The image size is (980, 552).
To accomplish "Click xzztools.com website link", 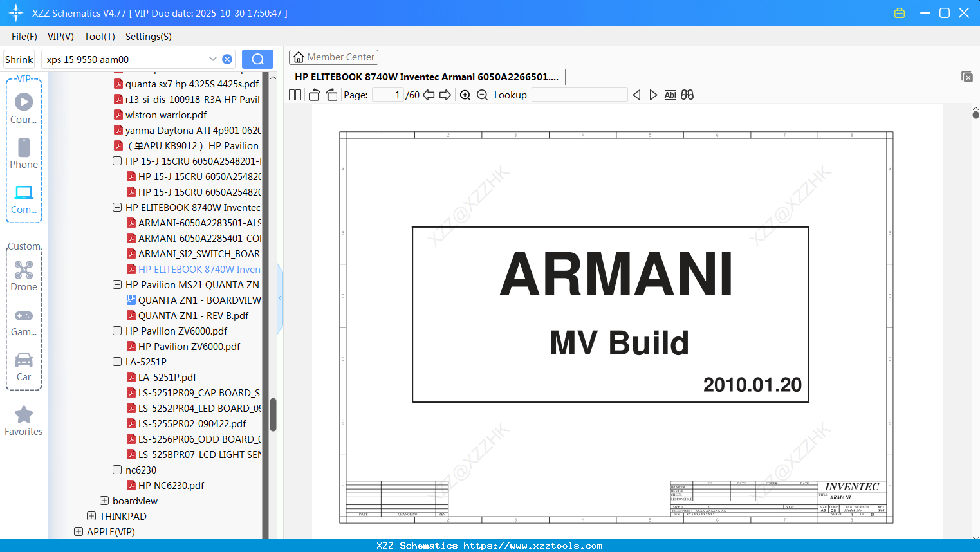I will point(533,546).
